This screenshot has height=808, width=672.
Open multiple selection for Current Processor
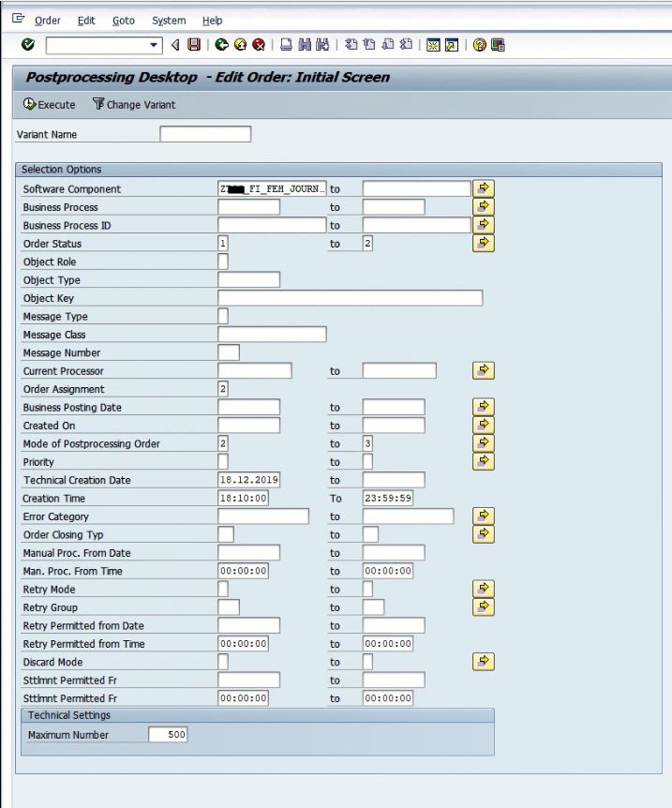click(484, 370)
